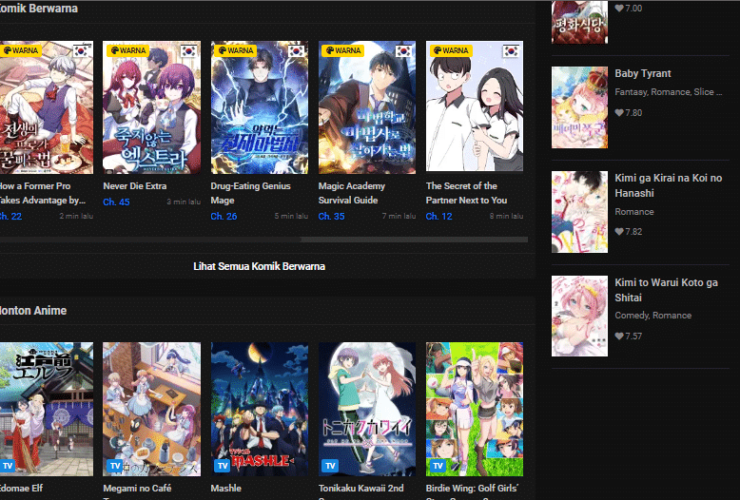Read chapter Ch. 26 link
The image size is (740, 500).
(224, 216)
